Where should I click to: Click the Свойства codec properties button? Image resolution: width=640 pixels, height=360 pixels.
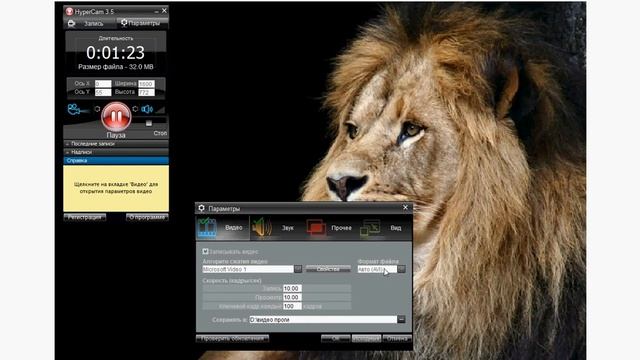click(328, 269)
